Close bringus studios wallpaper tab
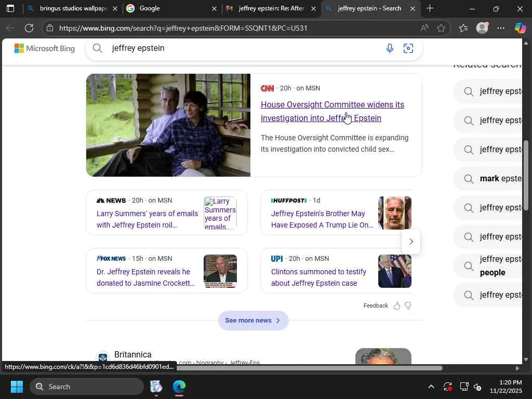532x399 pixels. coord(115,8)
